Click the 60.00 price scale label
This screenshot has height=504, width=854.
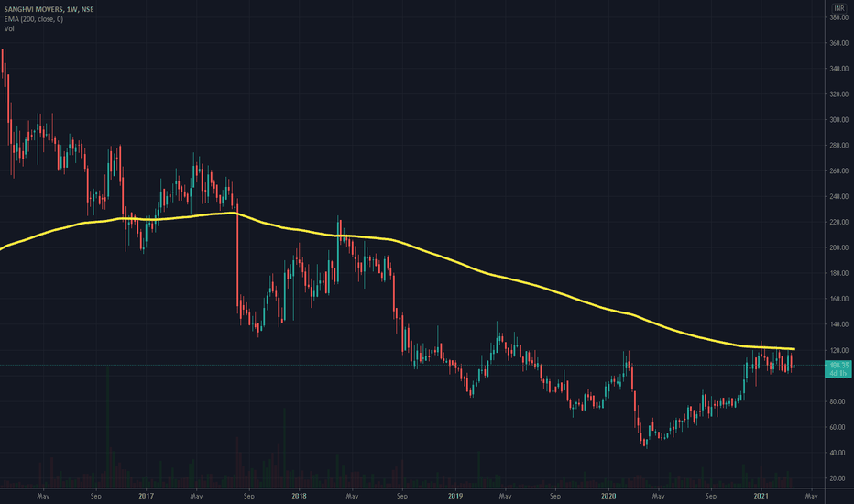point(838,427)
